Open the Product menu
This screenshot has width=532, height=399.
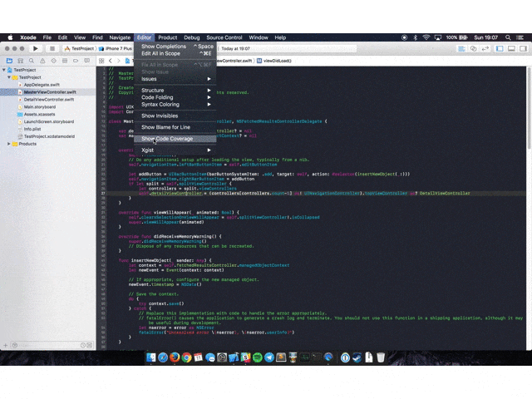(x=168, y=37)
